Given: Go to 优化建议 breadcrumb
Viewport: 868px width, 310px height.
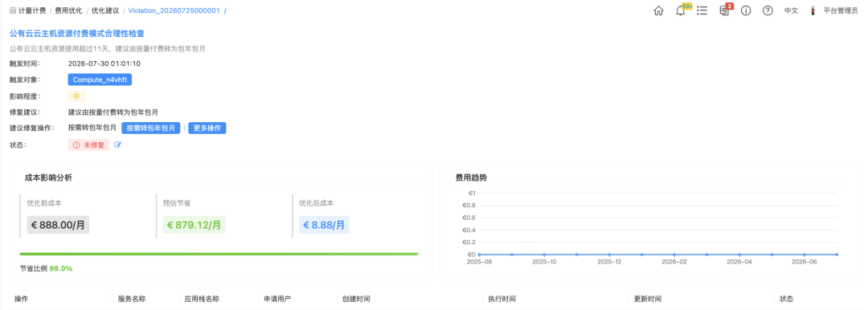Looking at the screenshot, I should tap(105, 10).
